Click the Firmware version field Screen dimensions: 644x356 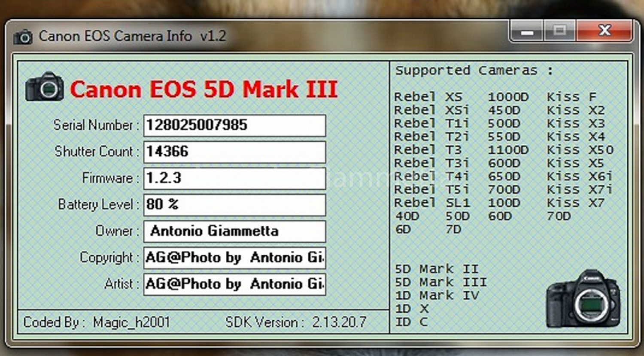pyautogui.click(x=234, y=178)
